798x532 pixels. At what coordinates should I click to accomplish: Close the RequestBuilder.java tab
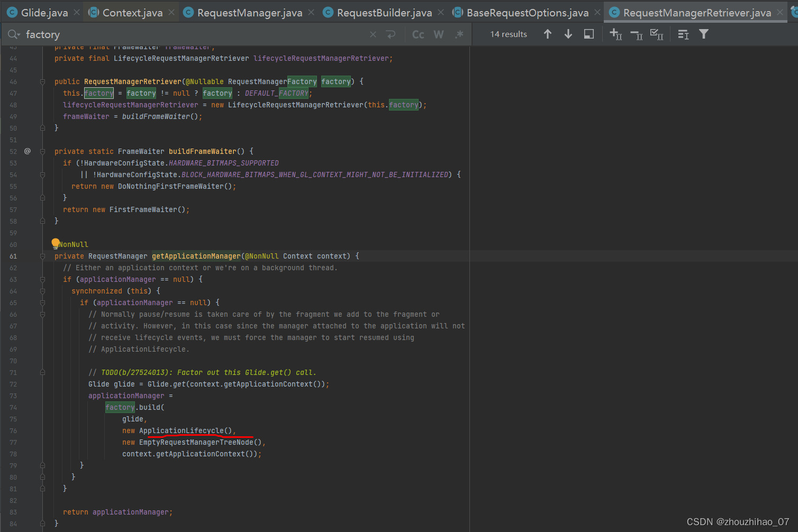pyautogui.click(x=441, y=12)
